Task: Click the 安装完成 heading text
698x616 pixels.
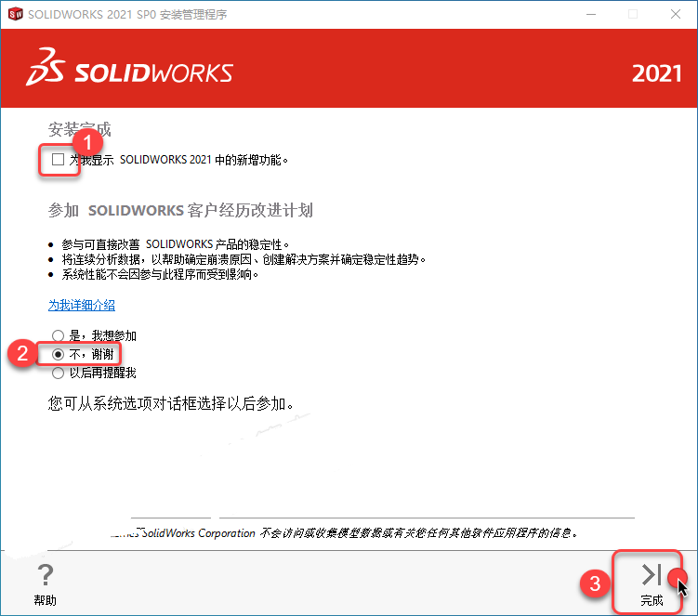Action: point(80,129)
